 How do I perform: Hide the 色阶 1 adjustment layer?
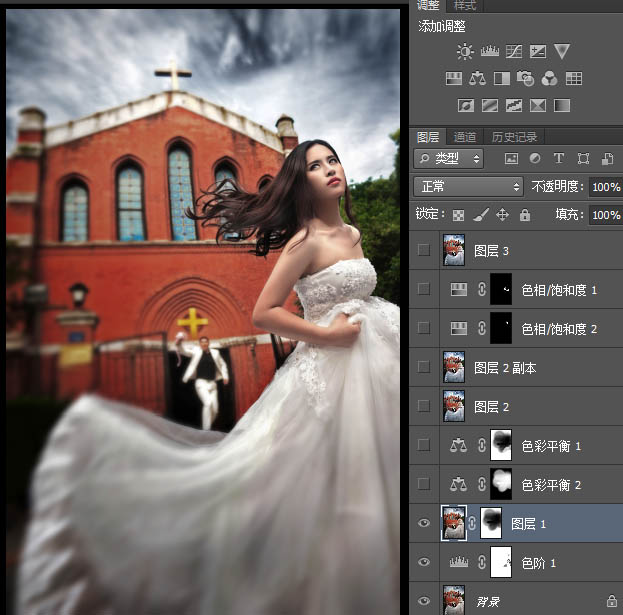(424, 562)
